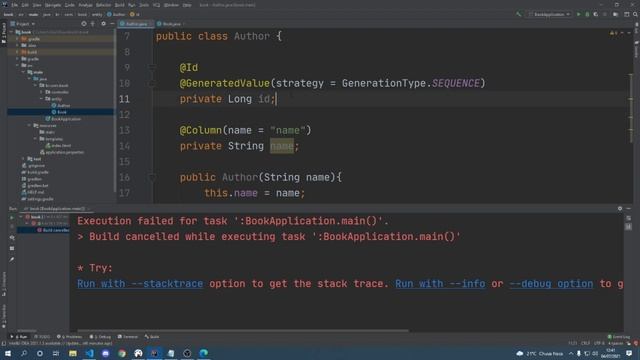The height and width of the screenshot is (360, 640).
Task: Hide the Project panel with minus icon
Action: click(x=112, y=24)
